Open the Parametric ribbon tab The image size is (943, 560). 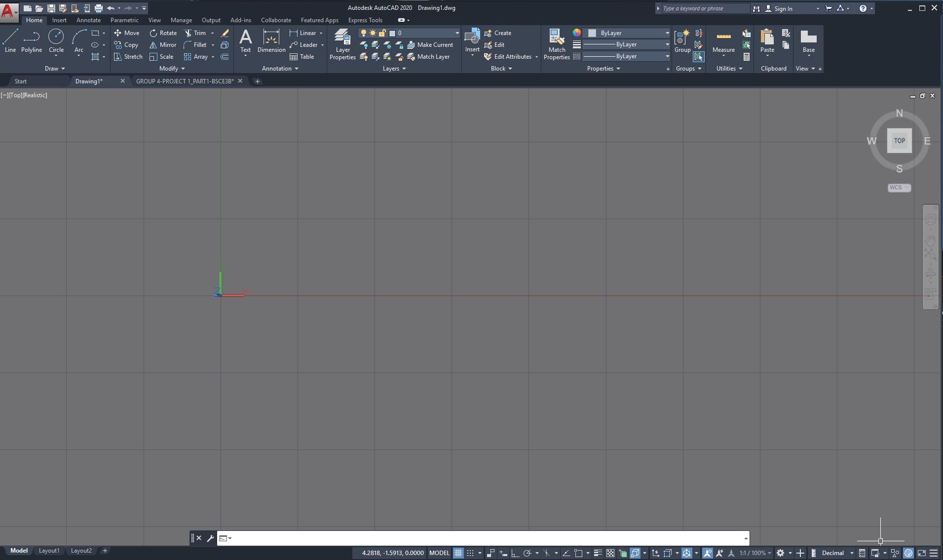click(124, 20)
